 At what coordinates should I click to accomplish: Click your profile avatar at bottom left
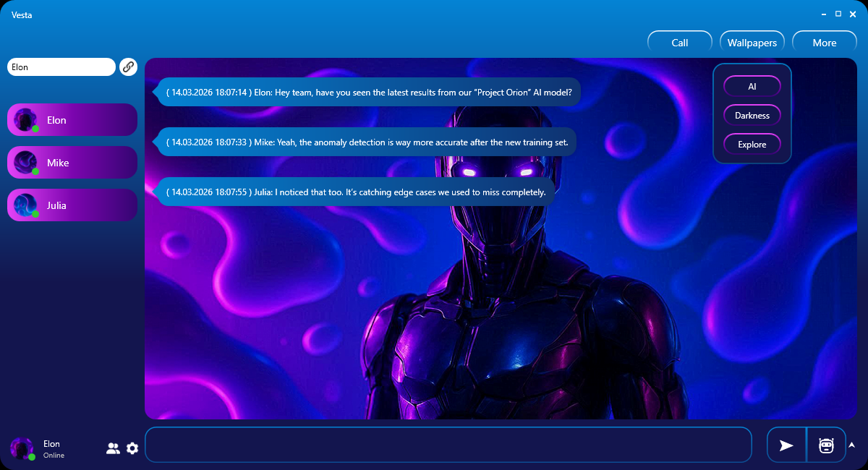tap(22, 448)
